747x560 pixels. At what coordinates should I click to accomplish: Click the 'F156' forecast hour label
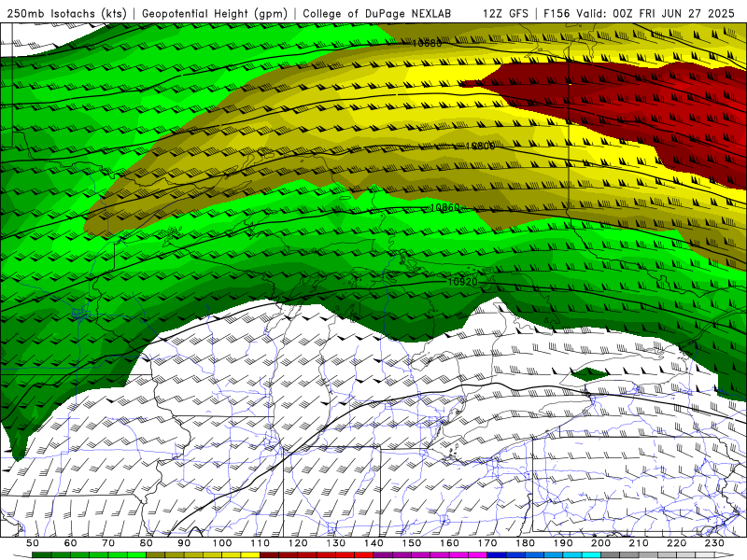[x=557, y=13]
